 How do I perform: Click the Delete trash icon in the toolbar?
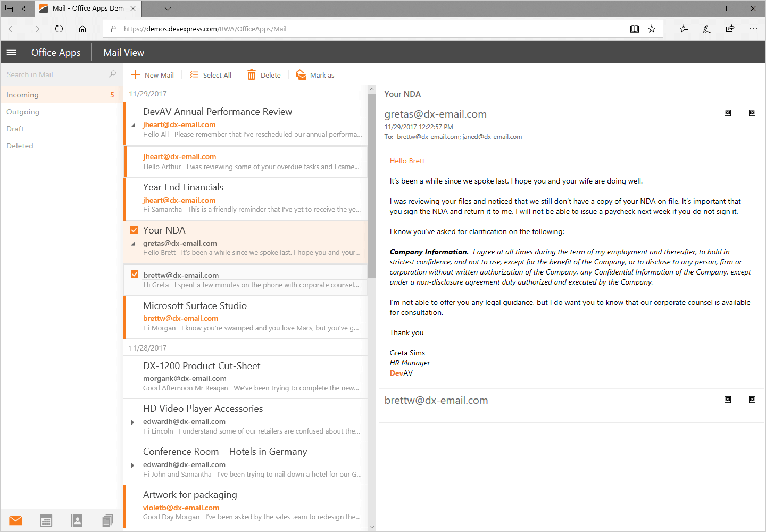pos(252,74)
